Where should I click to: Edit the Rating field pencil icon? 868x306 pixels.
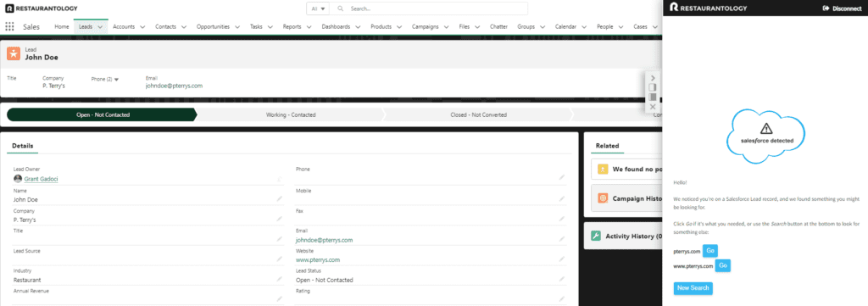[562, 299]
